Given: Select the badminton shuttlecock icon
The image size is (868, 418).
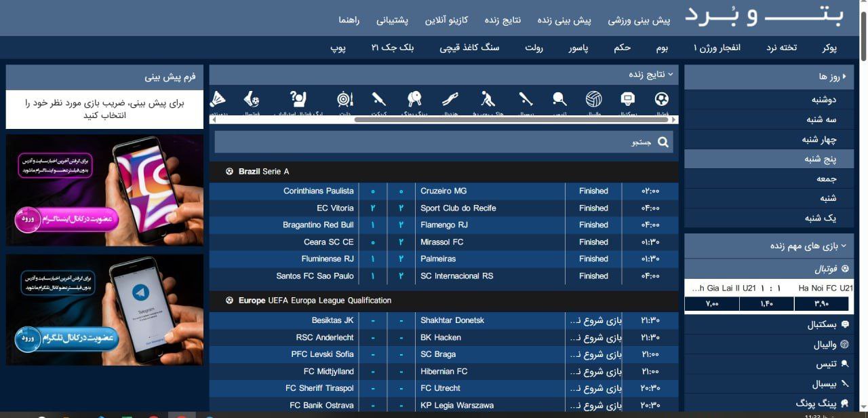Looking at the screenshot, I should (218, 100).
